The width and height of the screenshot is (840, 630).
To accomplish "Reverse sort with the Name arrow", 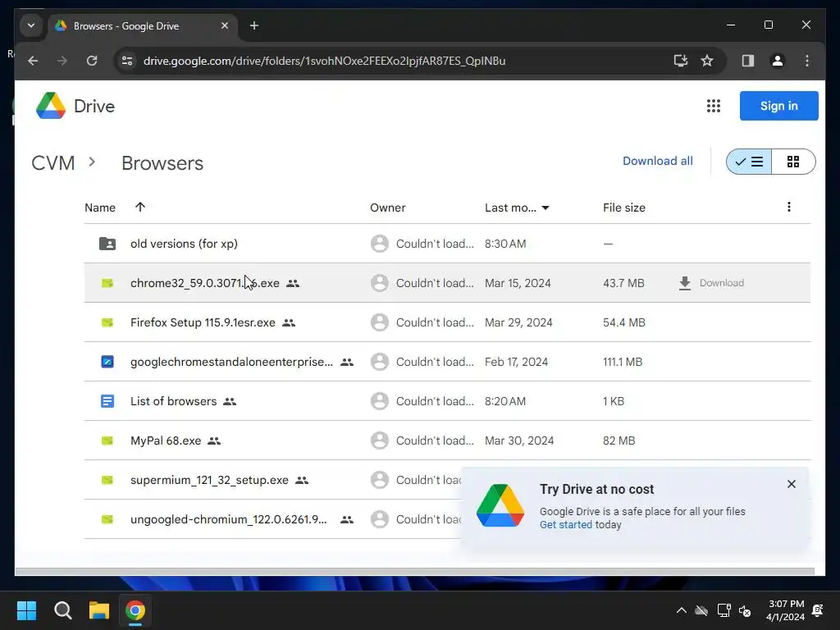I will (140, 207).
